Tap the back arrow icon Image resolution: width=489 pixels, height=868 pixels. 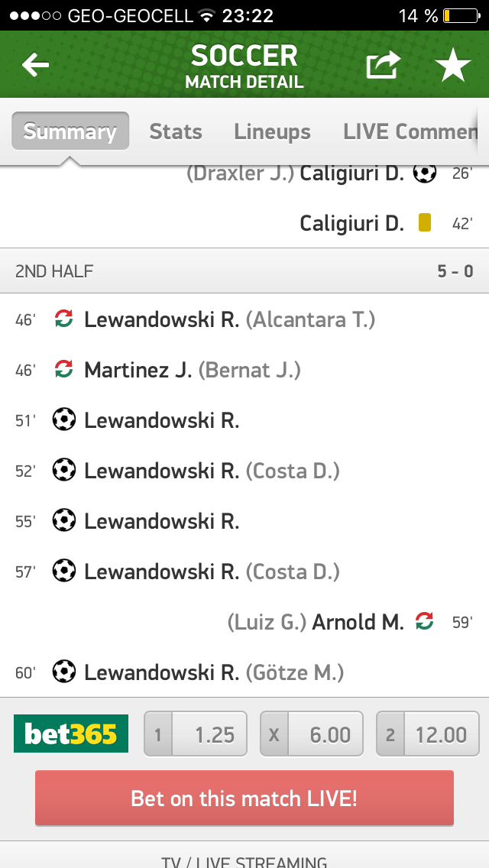(x=35, y=66)
